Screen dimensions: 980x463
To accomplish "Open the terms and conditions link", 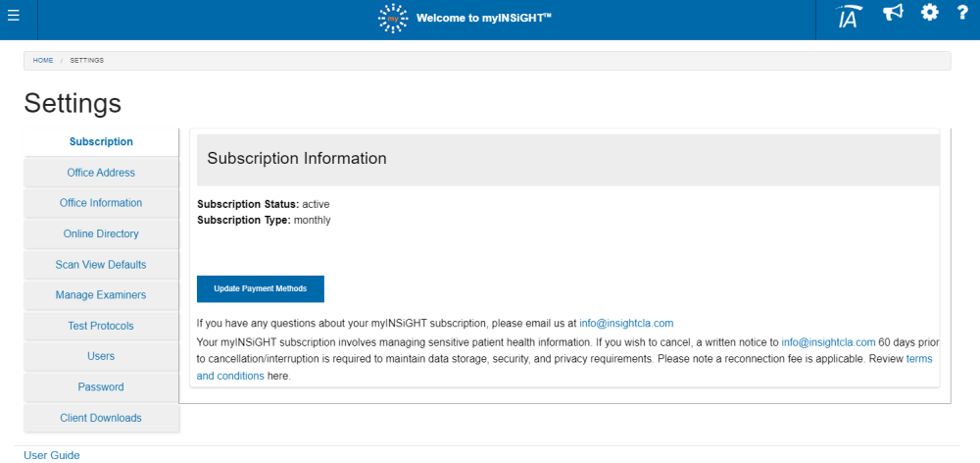I will 231,376.
